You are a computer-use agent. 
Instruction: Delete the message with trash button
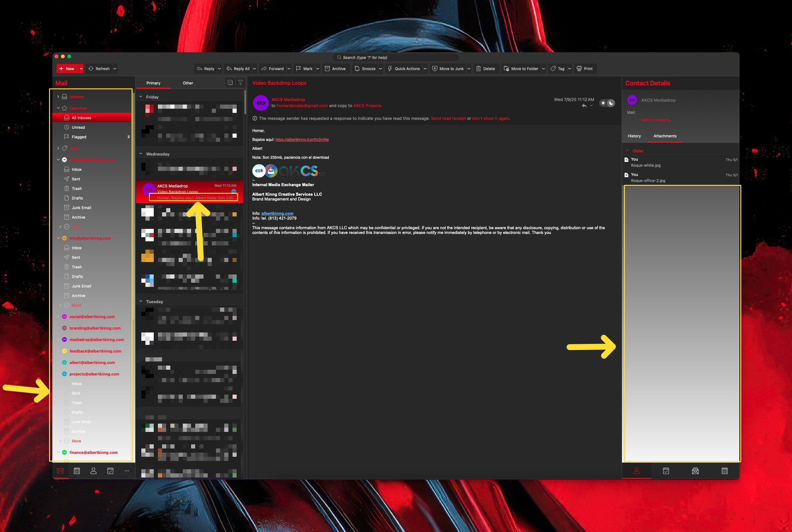485,69
